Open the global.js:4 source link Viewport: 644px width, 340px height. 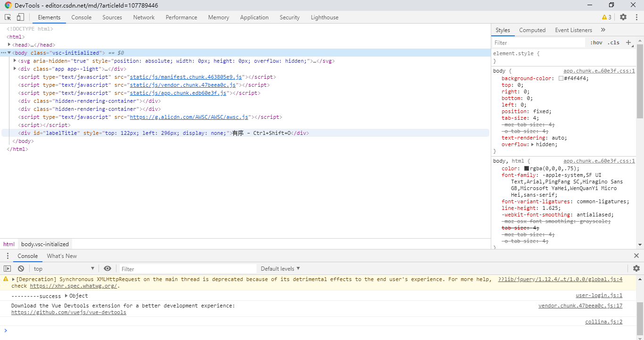pyautogui.click(x=560, y=279)
